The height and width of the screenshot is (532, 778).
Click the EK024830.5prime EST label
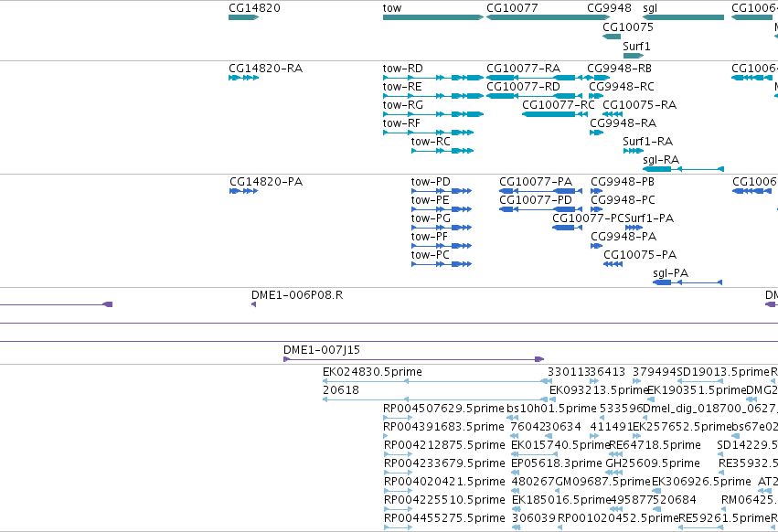click(372, 372)
